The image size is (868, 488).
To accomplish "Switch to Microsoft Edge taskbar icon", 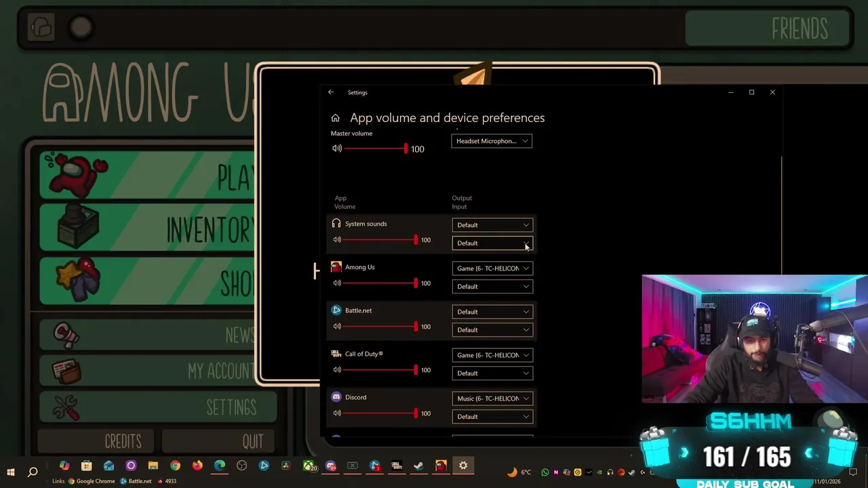I will 220,466.
